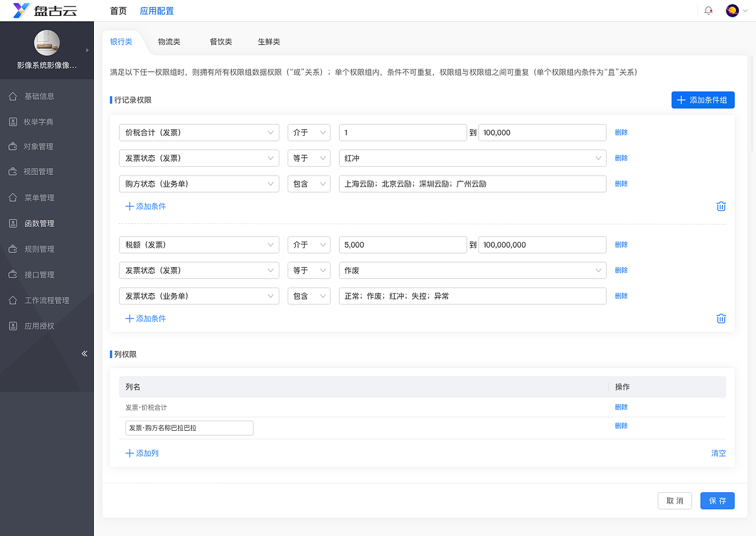Click the 影像系统 app thumbnail
The width and height of the screenshot is (756, 536).
click(x=47, y=43)
